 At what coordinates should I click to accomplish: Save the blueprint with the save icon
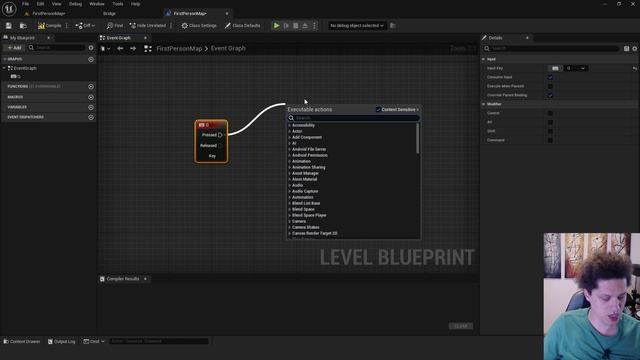pos(9,26)
